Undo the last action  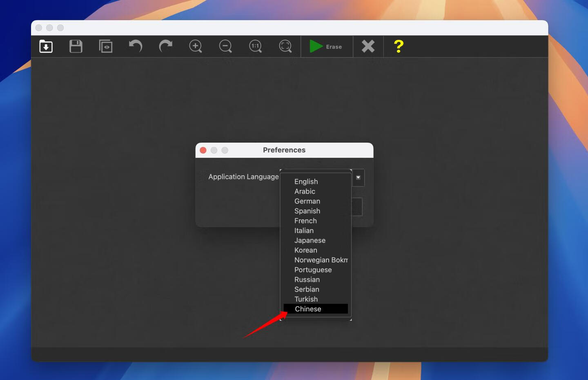click(136, 46)
